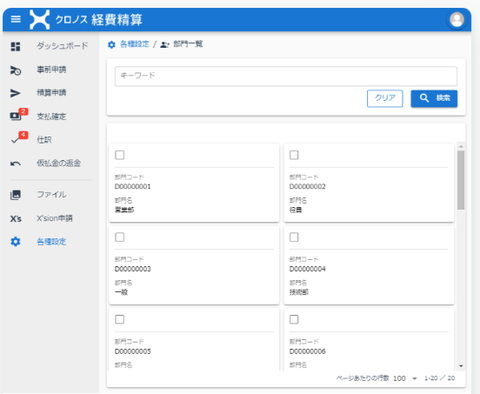Image resolution: width=480 pixels, height=394 pixels.
Task: Select department code D00000004 text
Action: [x=307, y=269]
